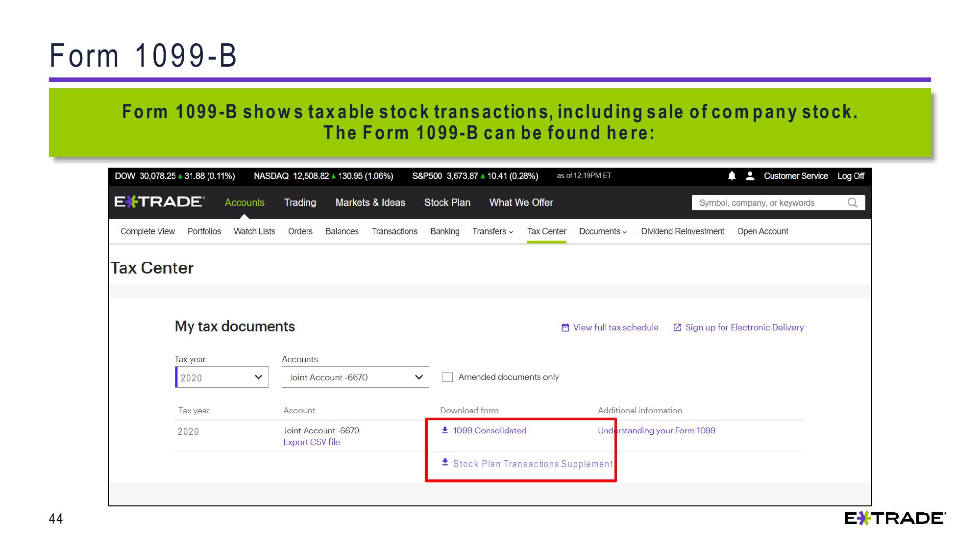Click the notifications bell icon
This screenshot has width=980, height=551.
(x=732, y=176)
